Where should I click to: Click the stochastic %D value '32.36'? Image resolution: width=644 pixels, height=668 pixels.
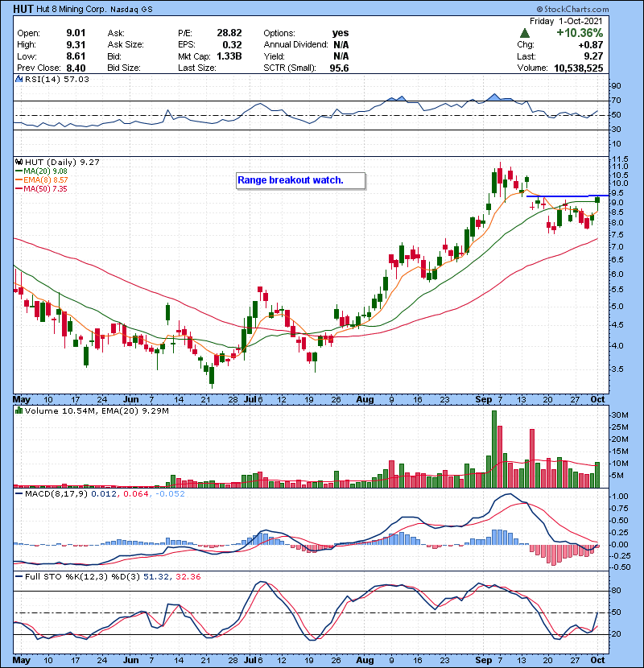(x=188, y=577)
